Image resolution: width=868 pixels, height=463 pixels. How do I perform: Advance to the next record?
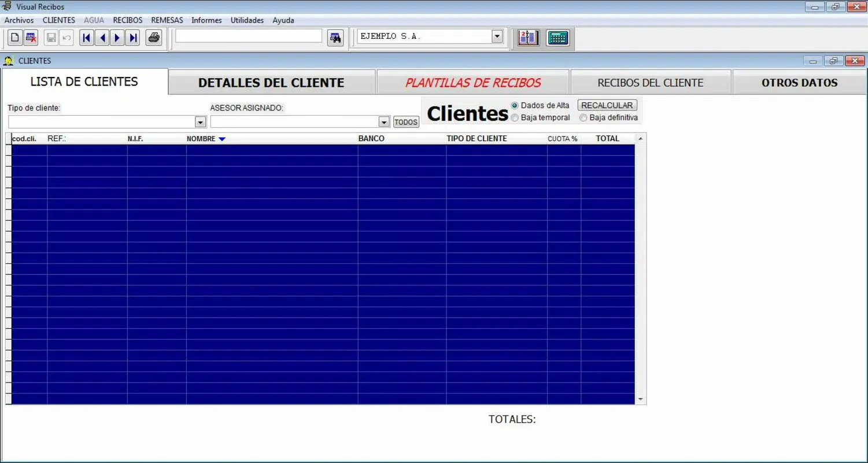tap(117, 38)
